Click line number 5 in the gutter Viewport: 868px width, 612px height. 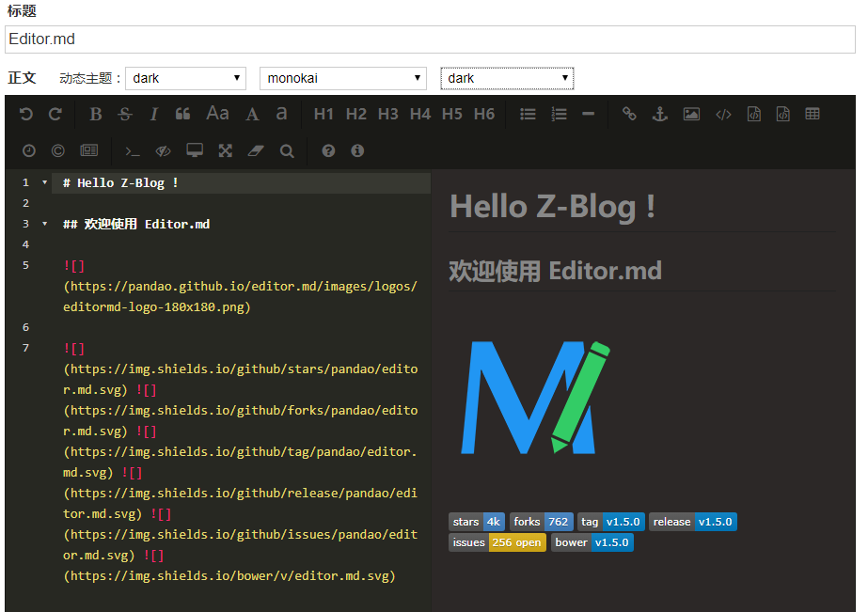coord(25,266)
